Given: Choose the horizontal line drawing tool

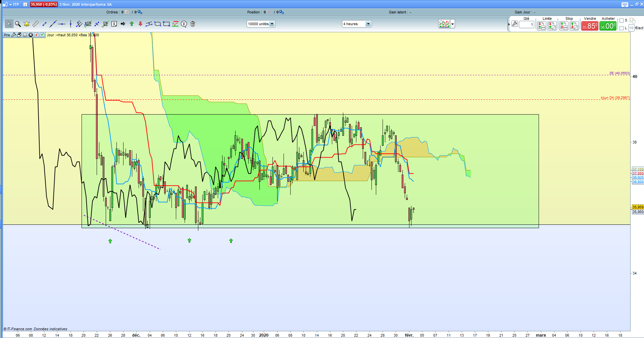Looking at the screenshot, I should 61,24.
